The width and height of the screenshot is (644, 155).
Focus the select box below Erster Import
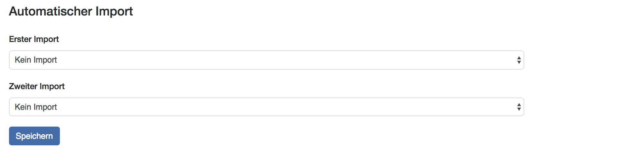266,60
